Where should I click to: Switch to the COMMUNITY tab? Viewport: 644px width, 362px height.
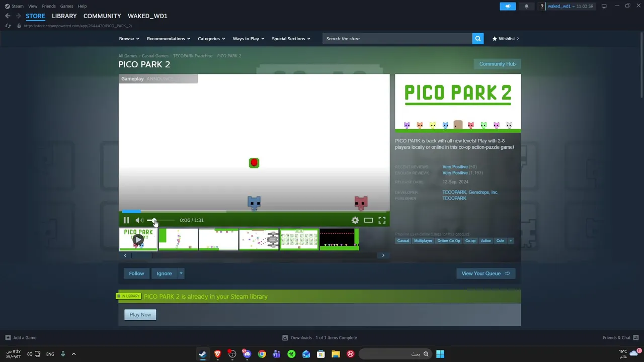(x=102, y=16)
